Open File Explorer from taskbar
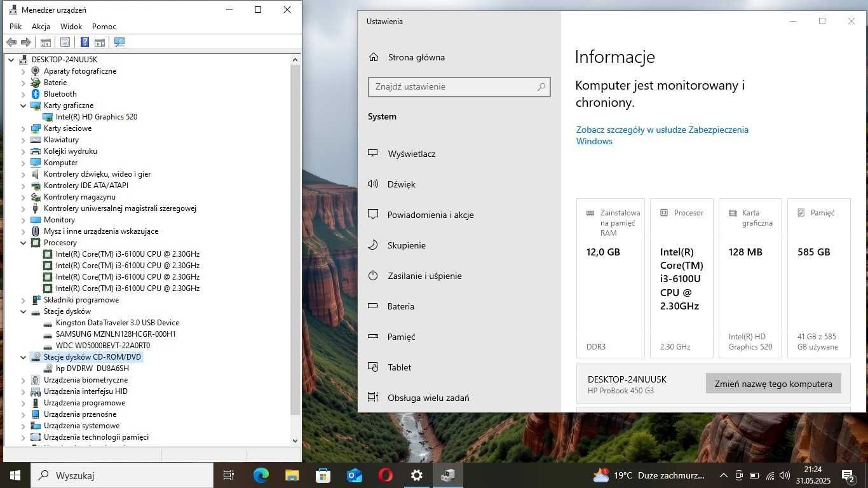Image resolution: width=868 pixels, height=488 pixels. pyautogui.click(x=292, y=475)
